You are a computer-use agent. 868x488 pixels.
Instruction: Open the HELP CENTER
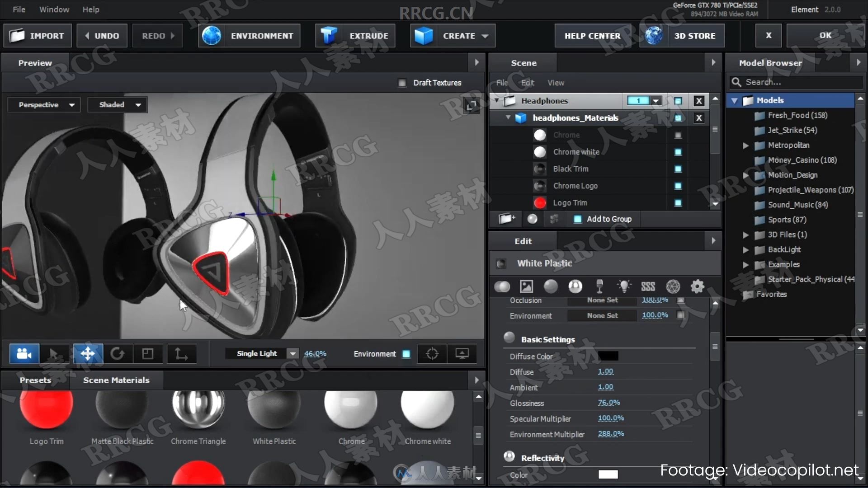pos(592,36)
